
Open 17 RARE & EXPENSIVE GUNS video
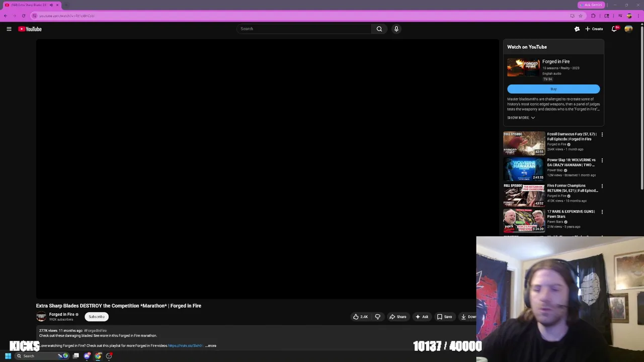click(571, 214)
